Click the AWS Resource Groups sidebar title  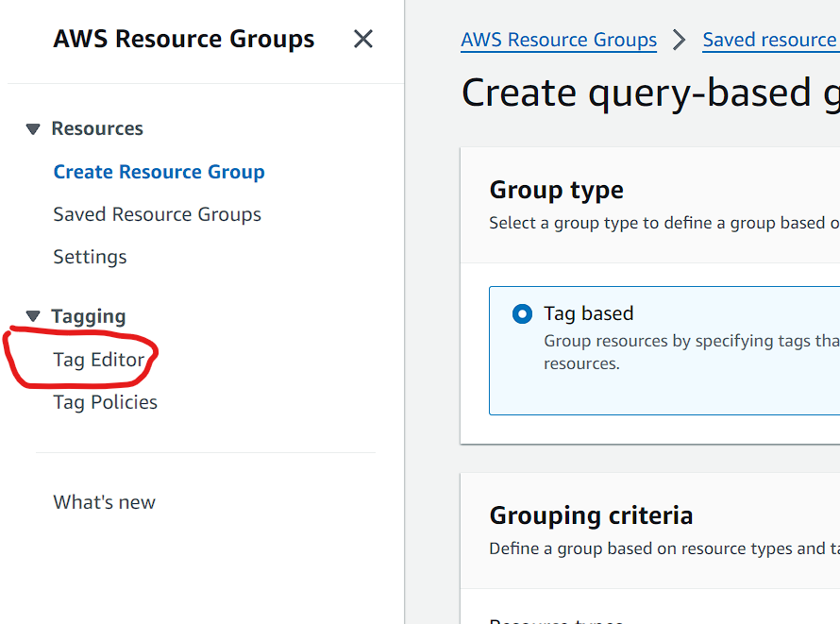tap(184, 39)
